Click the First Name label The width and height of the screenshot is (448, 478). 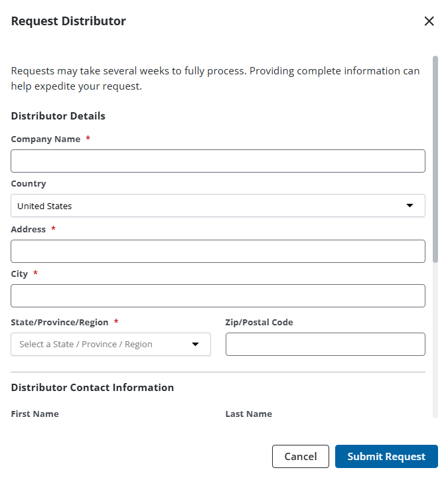point(35,414)
